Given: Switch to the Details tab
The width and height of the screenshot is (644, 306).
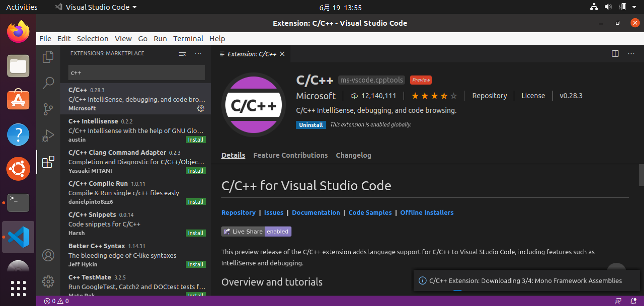Looking at the screenshot, I should [233, 155].
